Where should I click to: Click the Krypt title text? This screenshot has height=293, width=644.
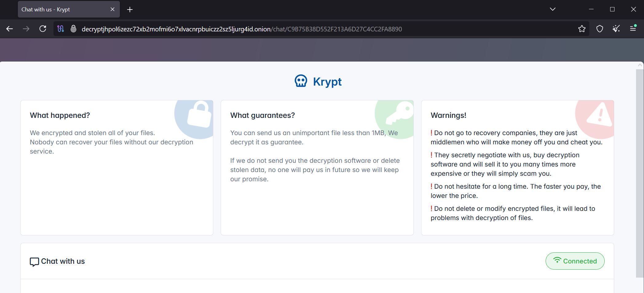(327, 82)
